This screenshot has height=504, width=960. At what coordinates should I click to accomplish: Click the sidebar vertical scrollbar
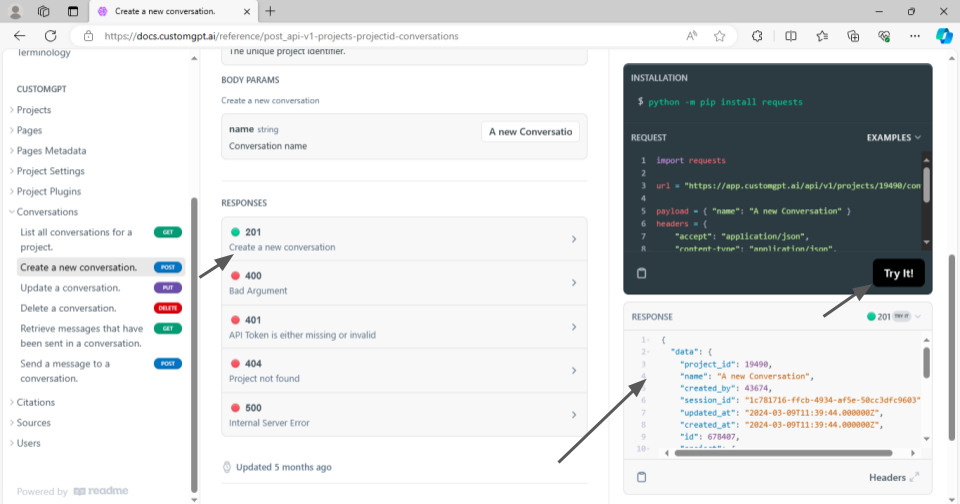point(194,343)
